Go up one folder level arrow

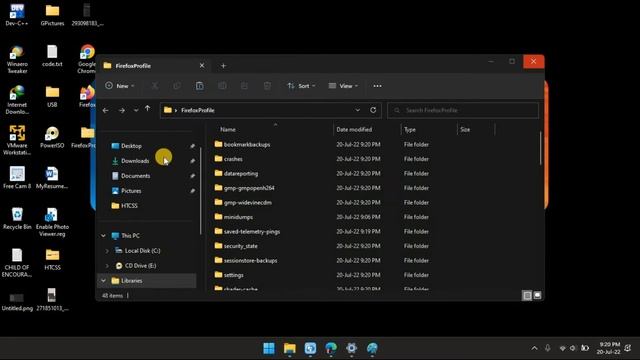click(x=147, y=109)
